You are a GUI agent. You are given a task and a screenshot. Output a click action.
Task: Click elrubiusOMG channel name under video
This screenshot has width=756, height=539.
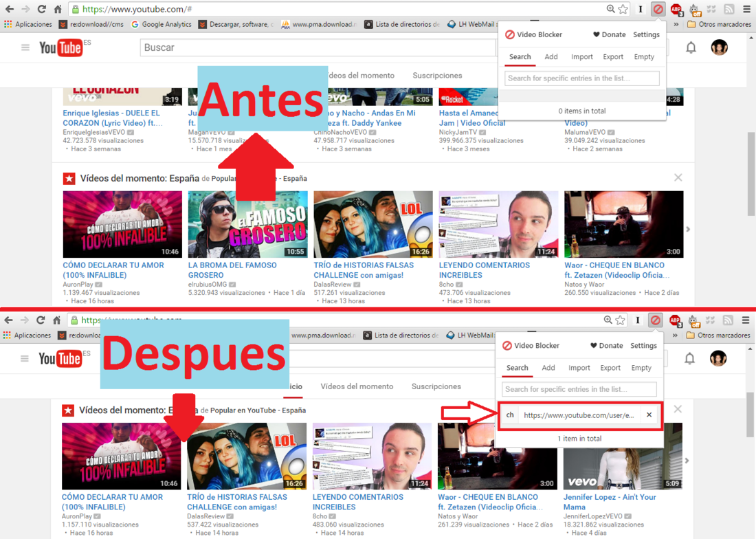pos(208,285)
